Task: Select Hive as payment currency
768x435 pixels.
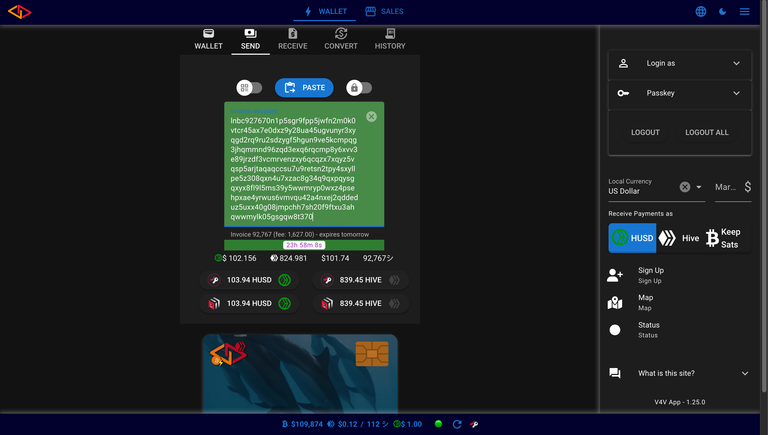Action: click(679, 238)
